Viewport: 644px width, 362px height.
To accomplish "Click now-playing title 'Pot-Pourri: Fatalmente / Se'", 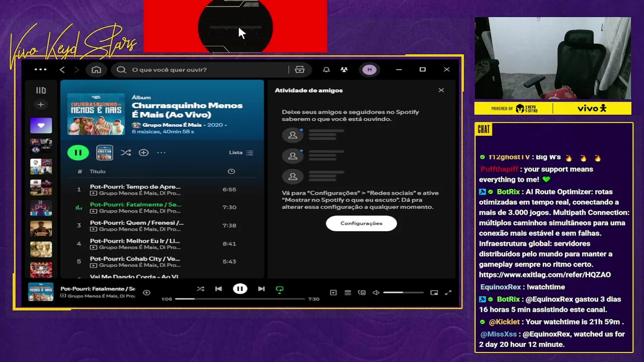I will [98, 289].
